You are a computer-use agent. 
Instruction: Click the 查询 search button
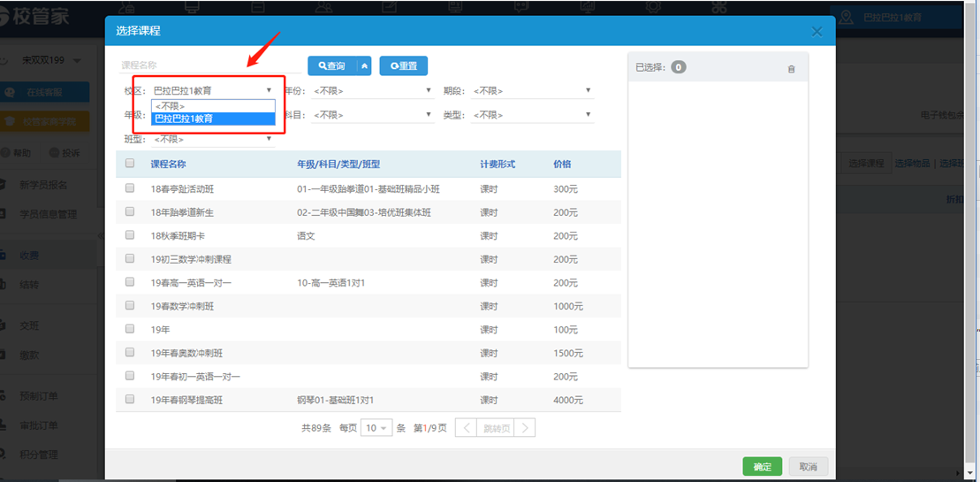click(332, 65)
